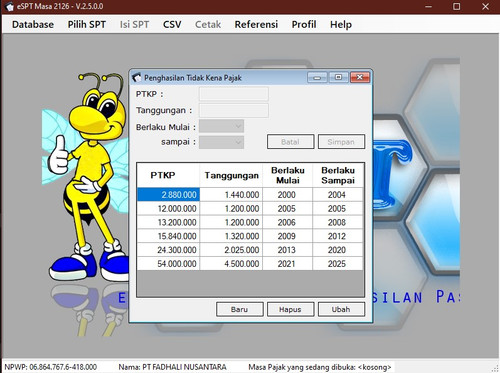Viewport: 500px width, 373px height.
Task: Click Berlaku Mulai cell 2006
Action: point(288,222)
